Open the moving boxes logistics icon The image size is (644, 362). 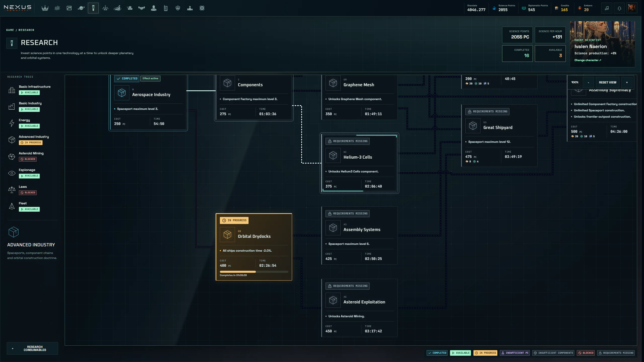[130, 8]
